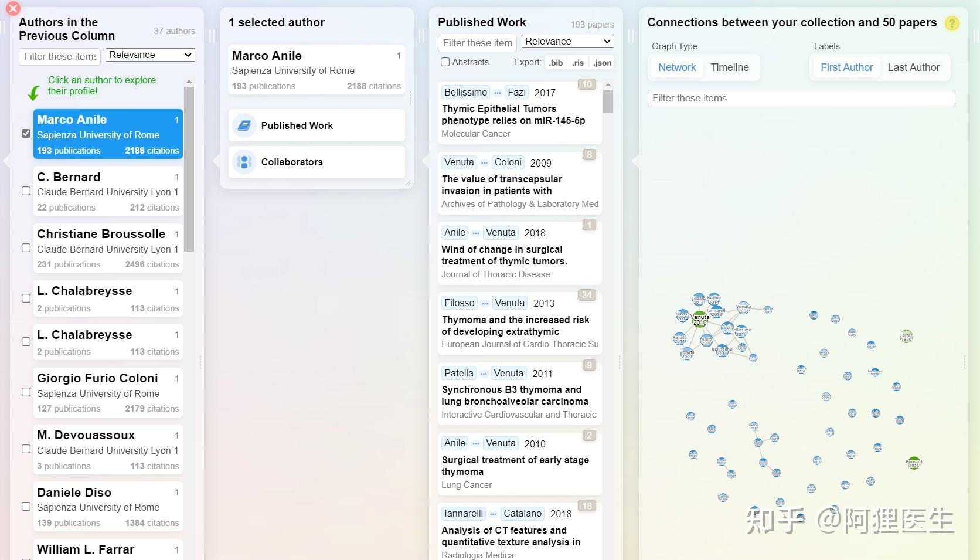Click the green Bernard 2016 graph node
Viewport: 980px width, 560px height.
(914, 463)
